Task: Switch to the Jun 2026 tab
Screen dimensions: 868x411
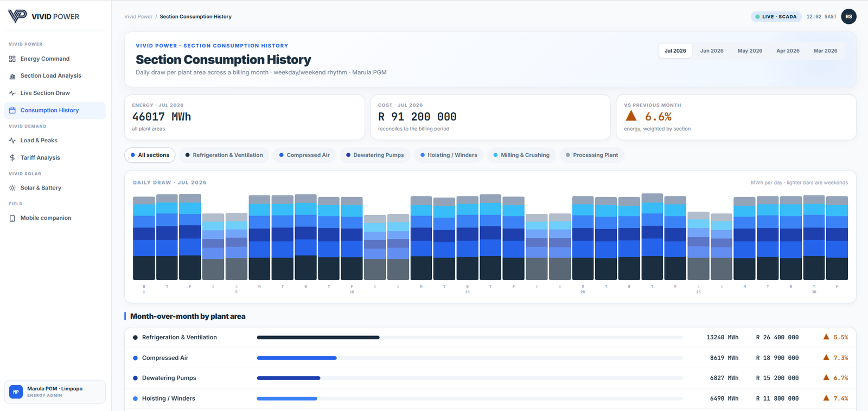Action: [712, 51]
